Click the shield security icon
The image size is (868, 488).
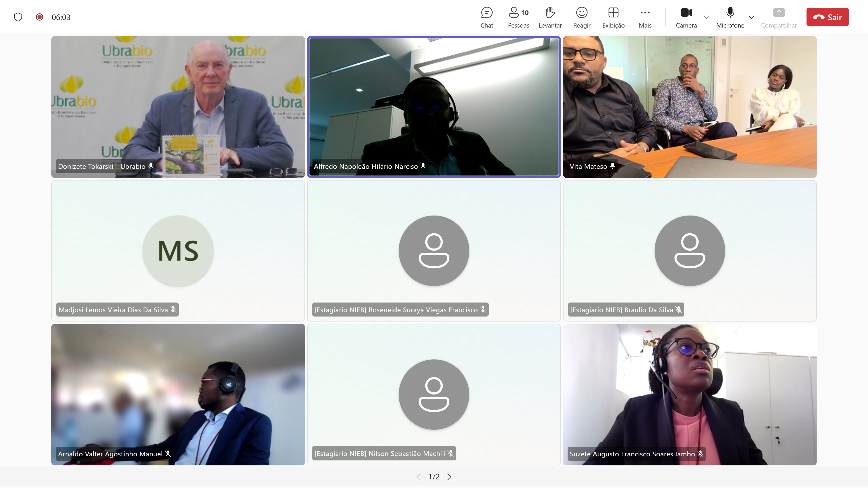coord(18,17)
